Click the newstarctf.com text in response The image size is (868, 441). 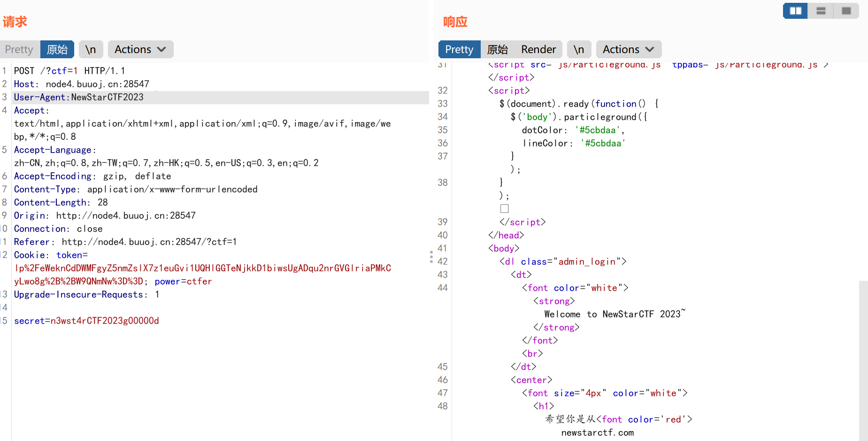pos(598,433)
